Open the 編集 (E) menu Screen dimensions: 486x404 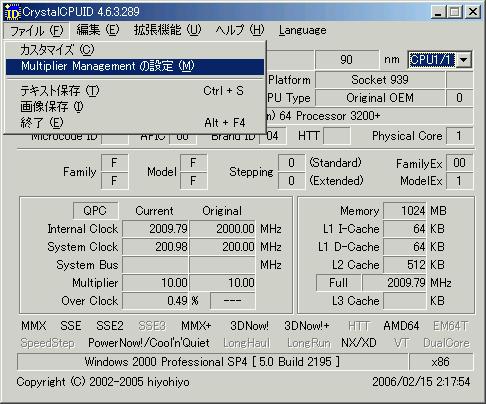coord(98,30)
